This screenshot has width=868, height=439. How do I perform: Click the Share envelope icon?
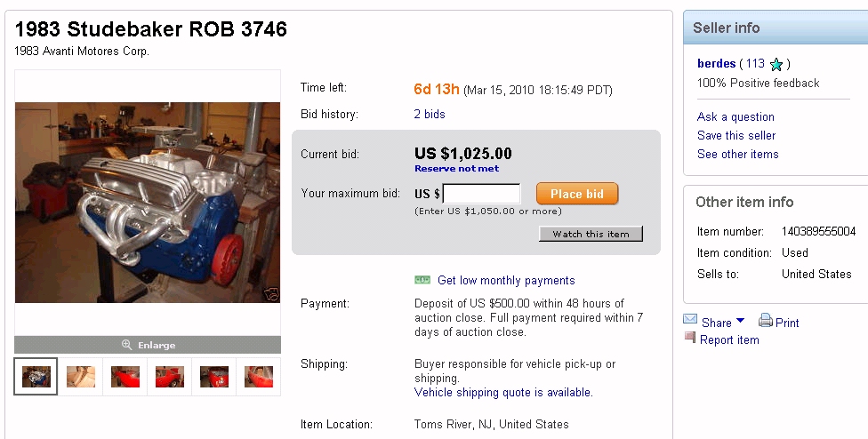(x=690, y=321)
